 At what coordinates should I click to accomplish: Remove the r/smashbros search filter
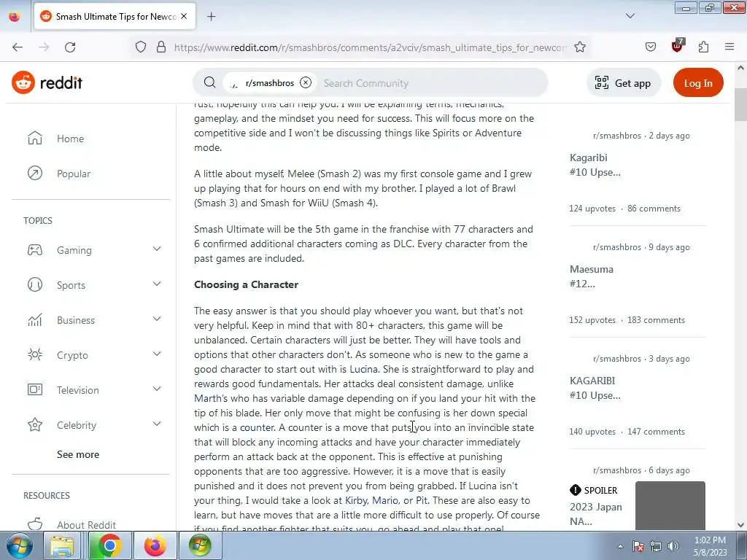coord(306,82)
